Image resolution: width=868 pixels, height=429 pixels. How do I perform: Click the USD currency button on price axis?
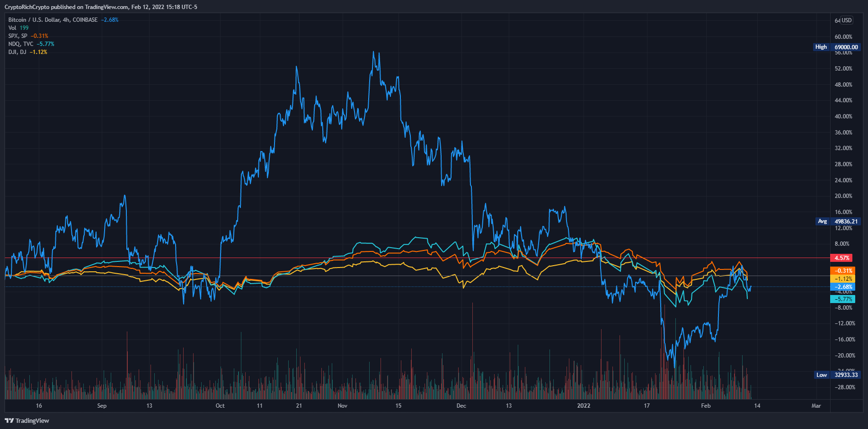click(x=847, y=20)
